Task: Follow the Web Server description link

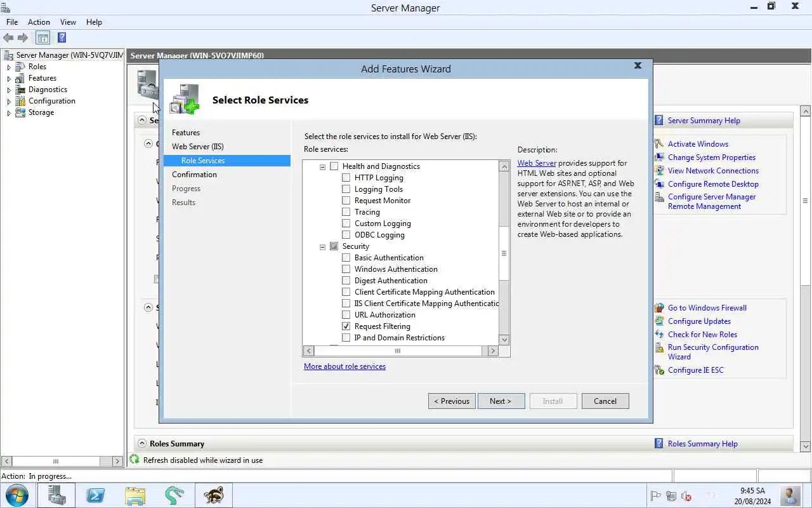Action: [x=537, y=163]
